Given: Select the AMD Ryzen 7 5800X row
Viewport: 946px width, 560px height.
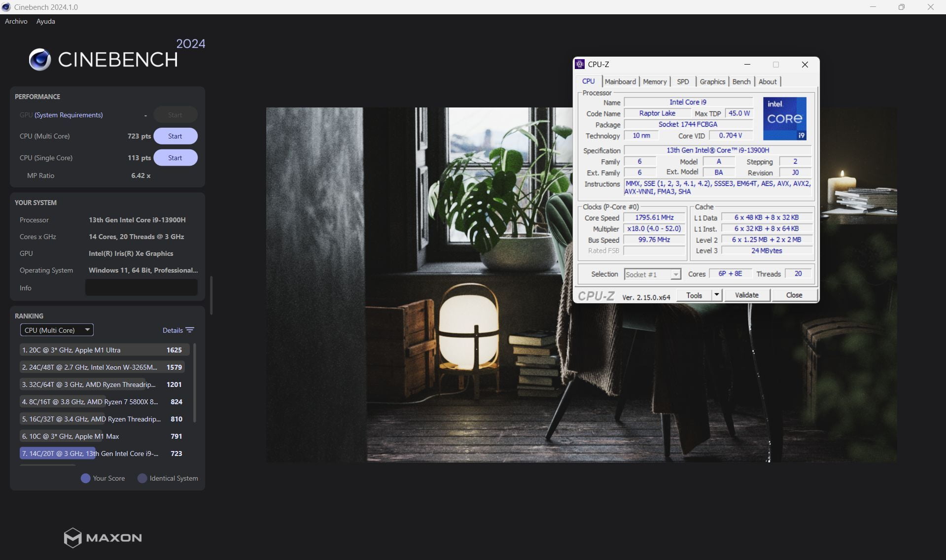Looking at the screenshot, I should (x=103, y=402).
